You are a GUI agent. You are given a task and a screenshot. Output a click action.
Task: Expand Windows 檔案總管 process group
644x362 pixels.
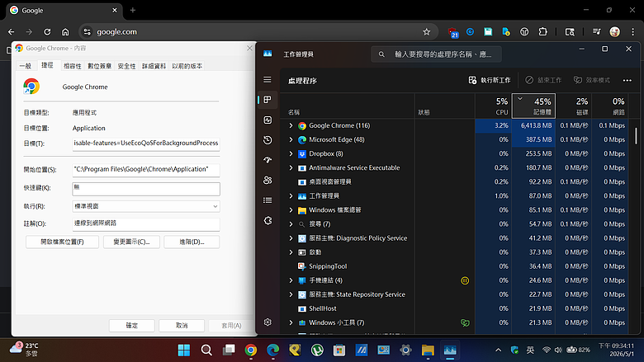click(291, 210)
